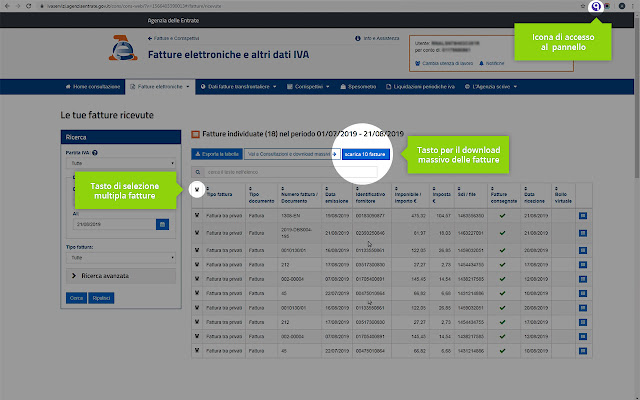
Task: Click the browser address bar URL
Action: (134, 6)
